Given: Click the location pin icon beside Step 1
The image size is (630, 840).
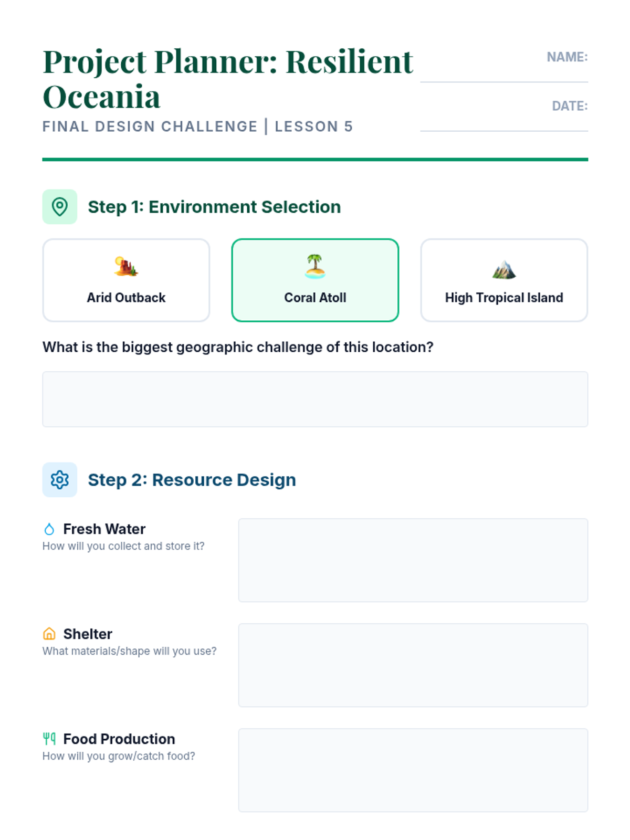Looking at the screenshot, I should (x=59, y=207).
